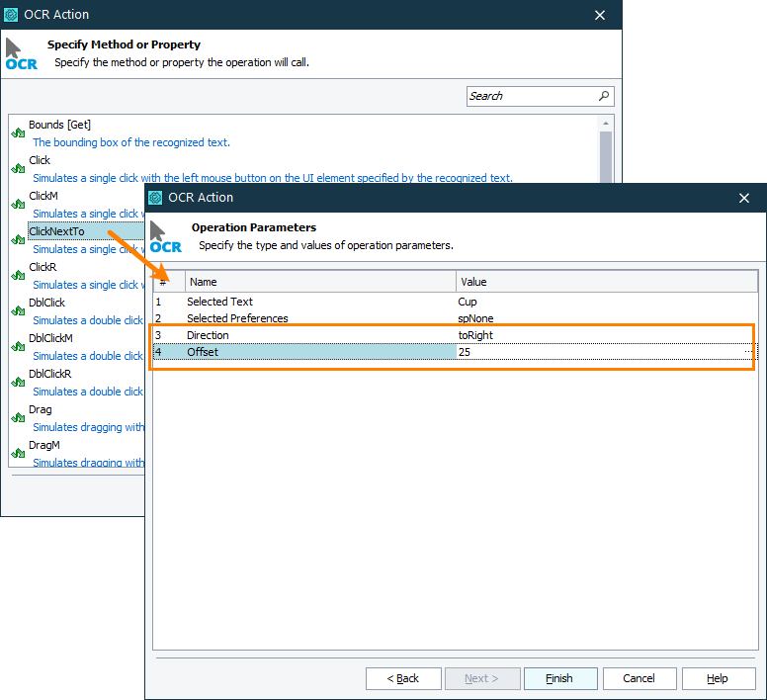Click the Back button
Image resolution: width=767 pixels, height=700 pixels.
click(403, 678)
